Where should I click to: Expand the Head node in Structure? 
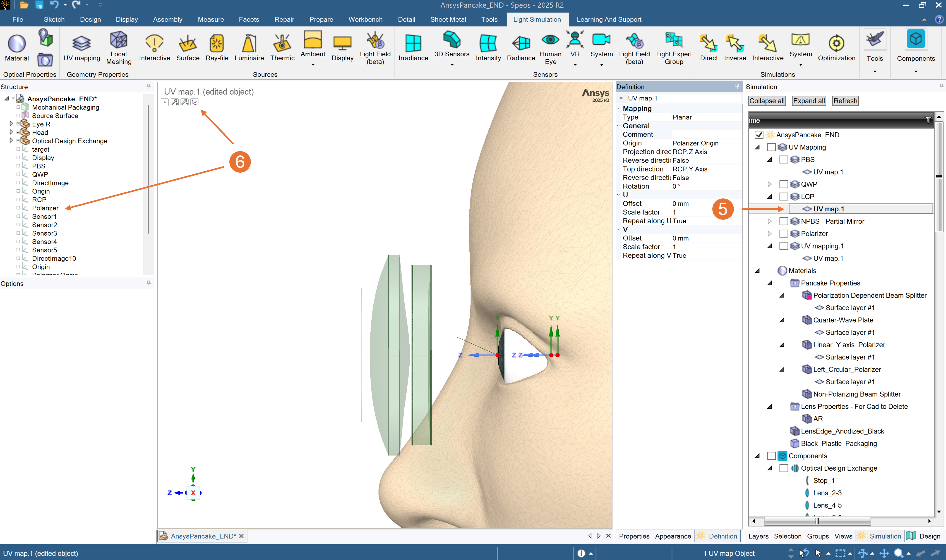(x=11, y=132)
